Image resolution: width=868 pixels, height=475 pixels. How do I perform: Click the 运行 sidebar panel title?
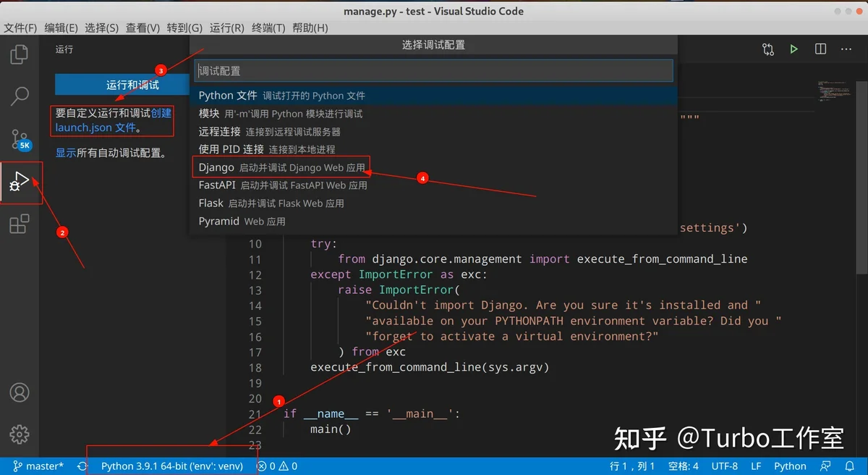tap(64, 49)
